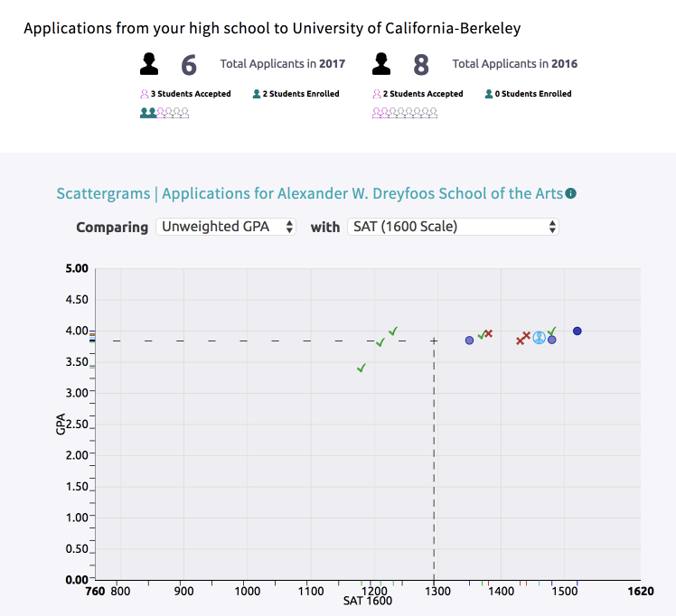Image resolution: width=676 pixels, height=616 pixels.
Task: Open the SAT (1600 Scale) dropdown
Action: 453,227
